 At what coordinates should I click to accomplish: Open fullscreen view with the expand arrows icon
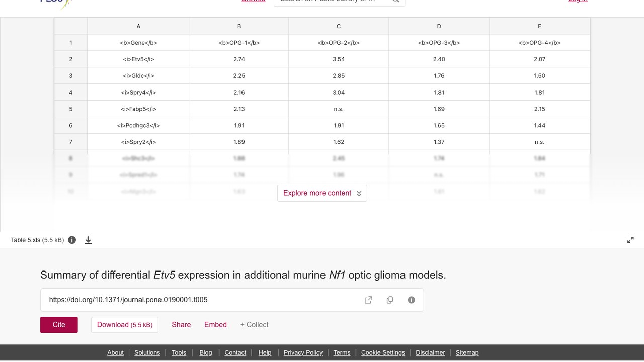click(630, 240)
